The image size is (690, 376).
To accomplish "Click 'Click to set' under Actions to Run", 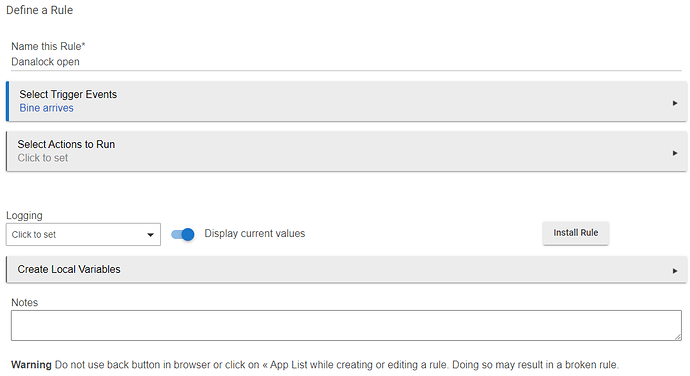I will pyautogui.click(x=43, y=158).
